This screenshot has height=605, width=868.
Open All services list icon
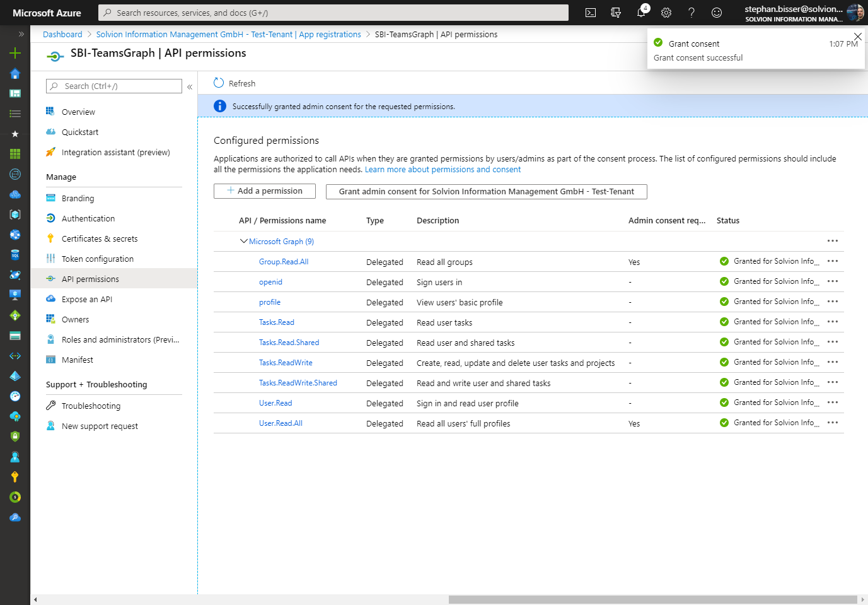pyautogui.click(x=15, y=114)
